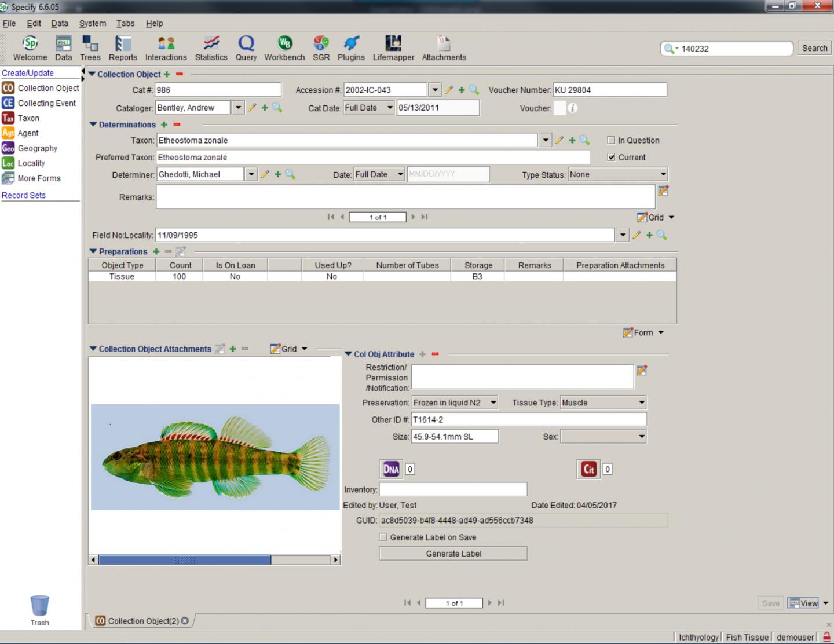Open the Statistics tool
The width and height of the screenshot is (834, 644).
[211, 48]
